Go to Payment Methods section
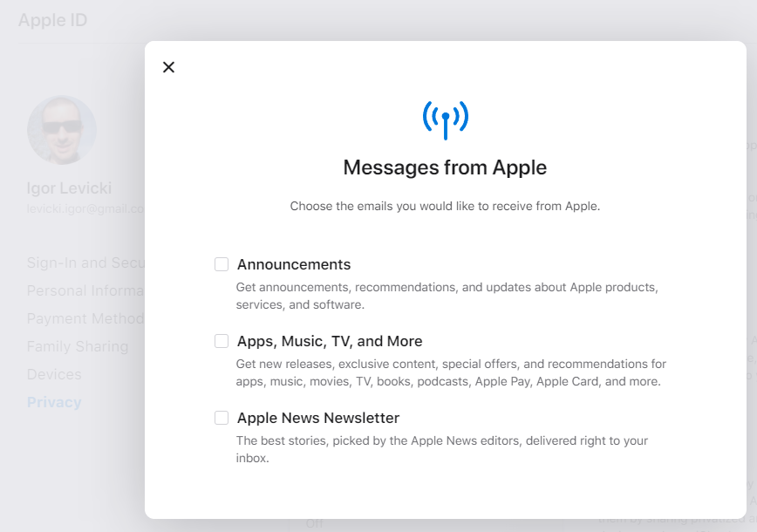This screenshot has width=757, height=532. pos(86,318)
